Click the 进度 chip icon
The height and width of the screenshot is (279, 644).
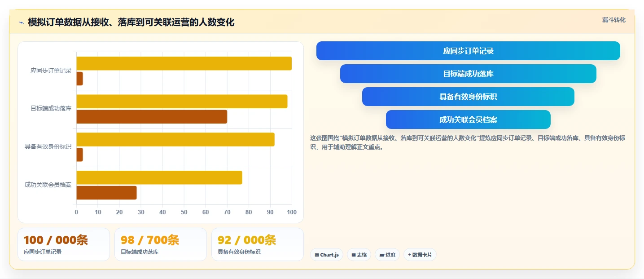382,255
